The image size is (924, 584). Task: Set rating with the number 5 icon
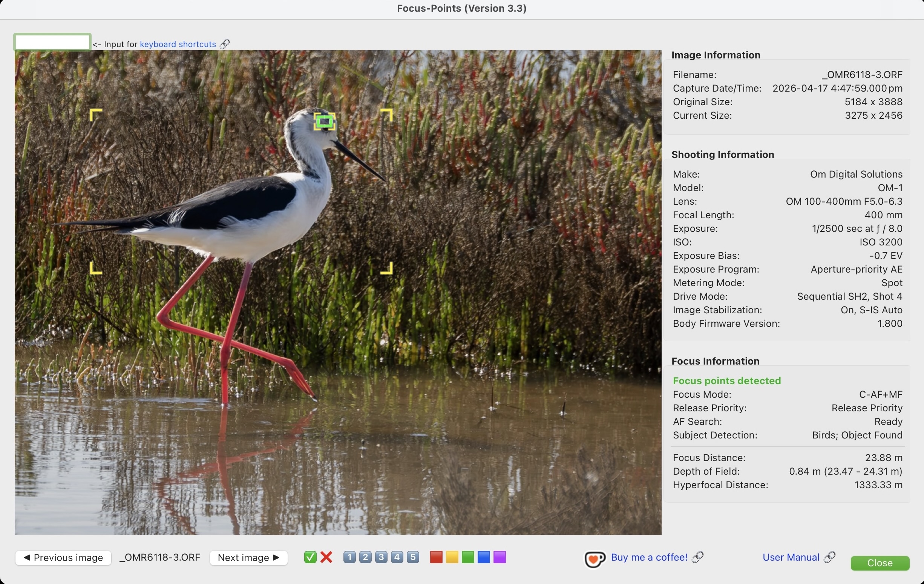tap(413, 557)
